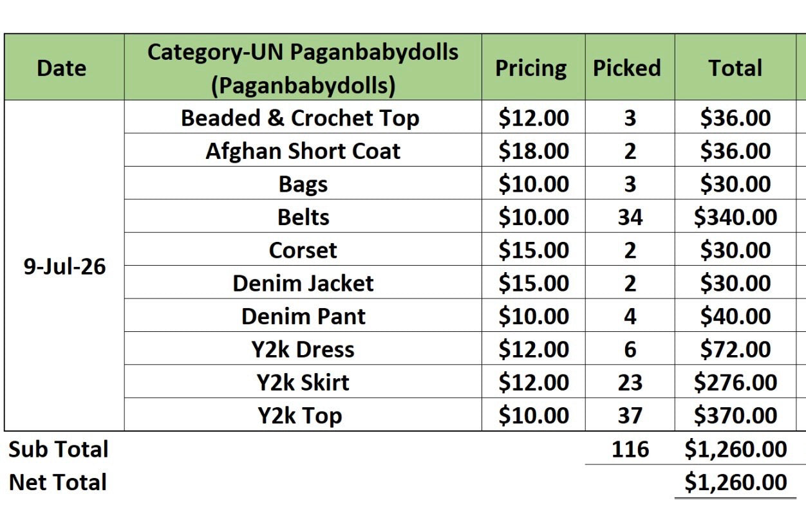
Task: Select the Sub Total picked count 116
Action: (630, 449)
